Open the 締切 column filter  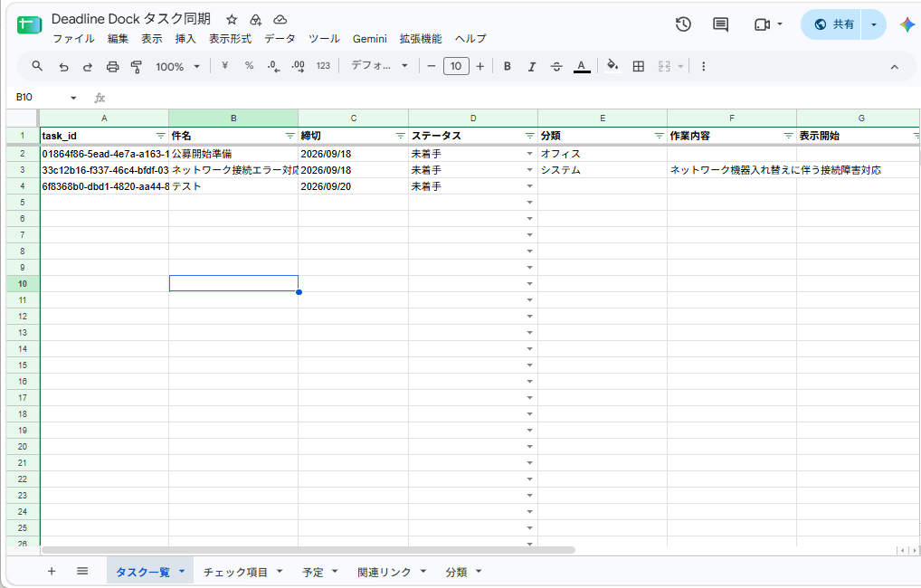coord(401,136)
